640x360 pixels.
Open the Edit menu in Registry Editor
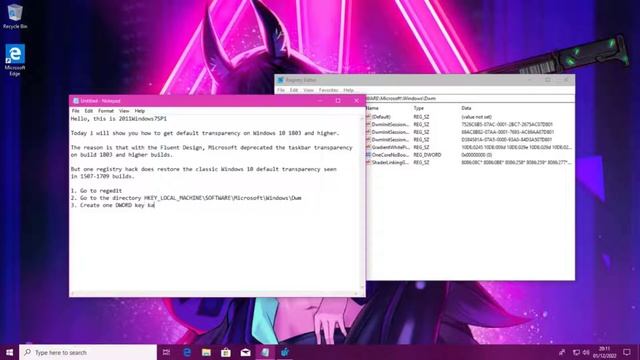tap(294, 90)
